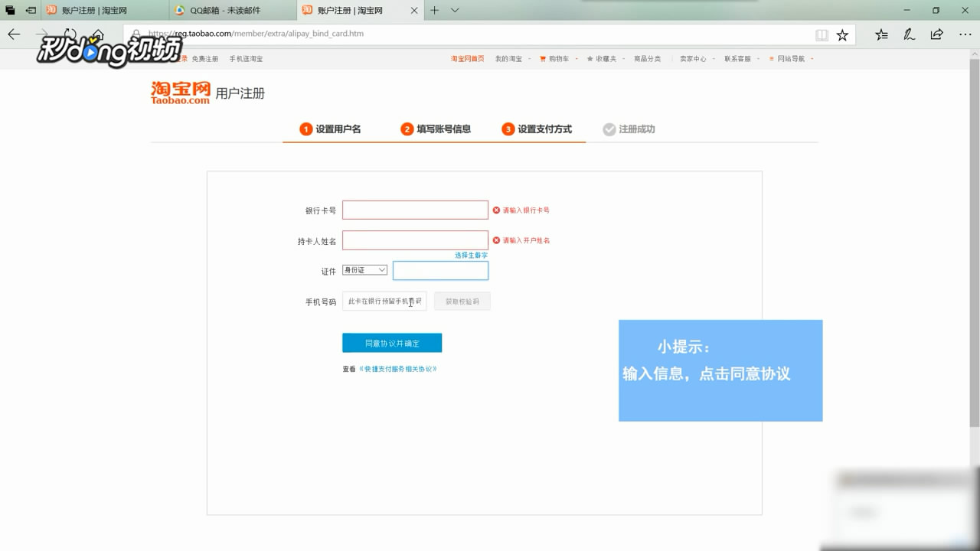Switch to the QQ邮箱 未读邮件 tab
The width and height of the screenshot is (980, 551).
pos(233,10)
